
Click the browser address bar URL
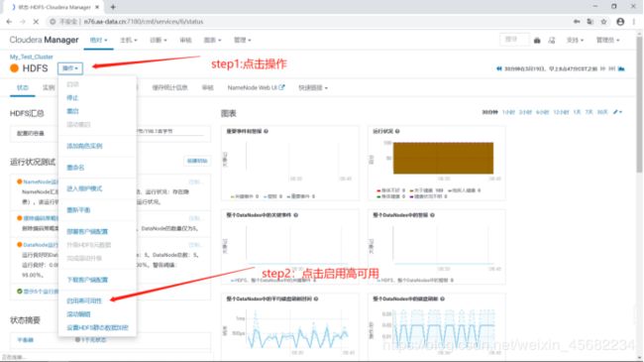(144, 22)
